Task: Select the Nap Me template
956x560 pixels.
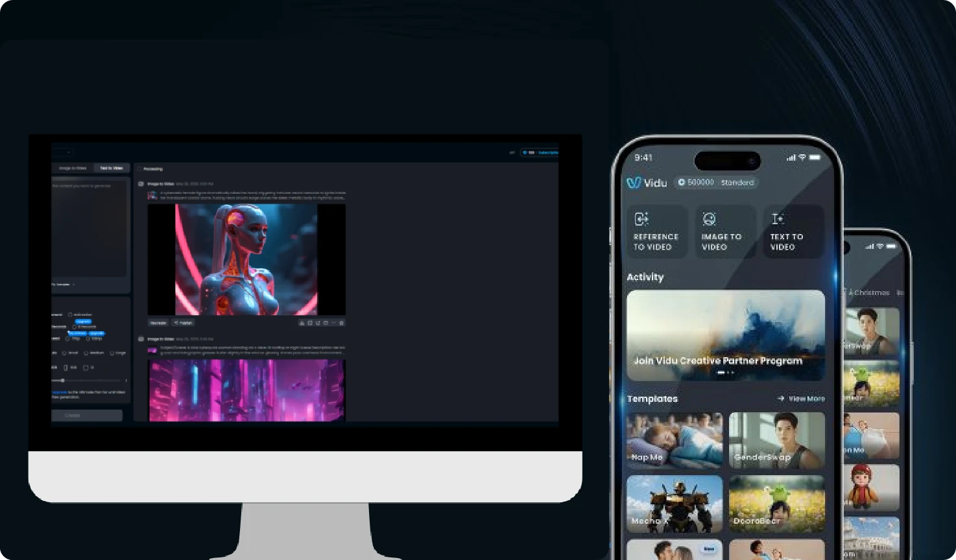Action: (675, 440)
